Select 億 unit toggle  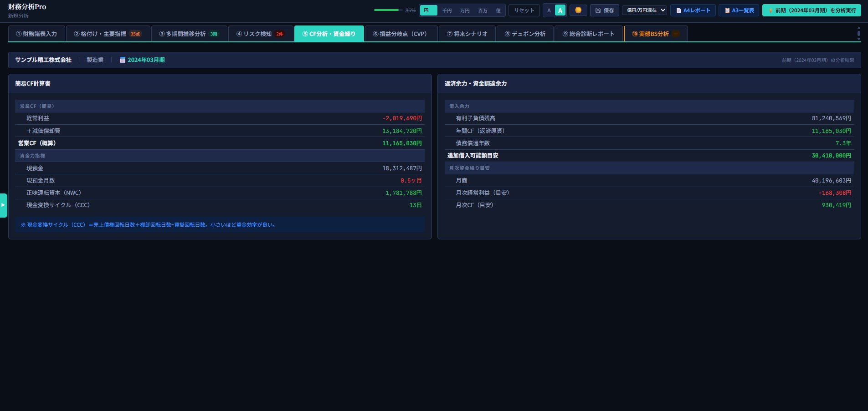(x=498, y=10)
